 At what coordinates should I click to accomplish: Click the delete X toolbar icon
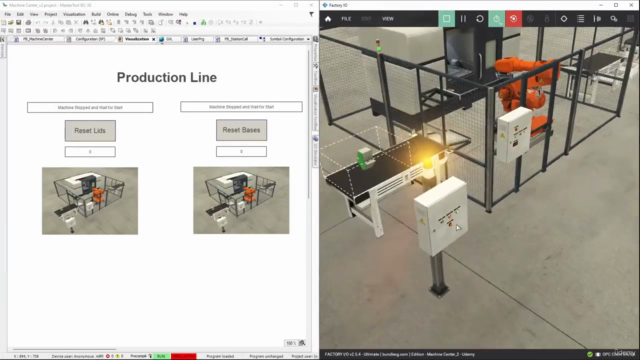[76, 22]
